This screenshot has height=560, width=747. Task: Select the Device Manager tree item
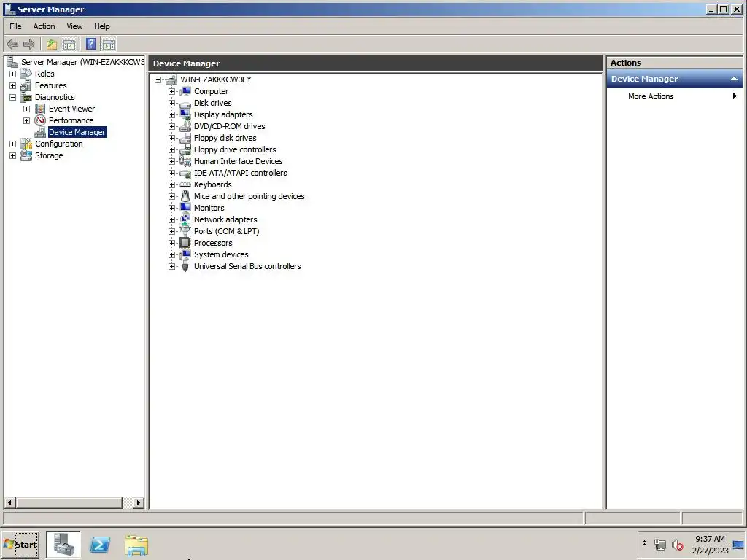(x=77, y=133)
